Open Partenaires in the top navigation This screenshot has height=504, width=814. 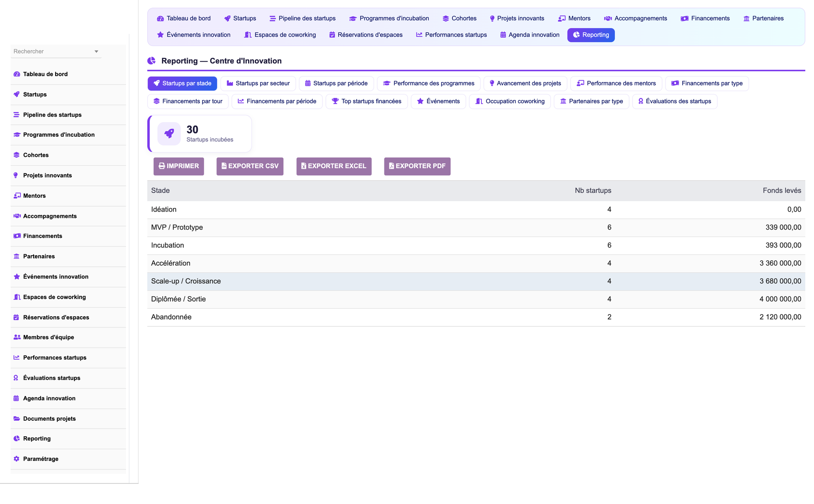click(x=763, y=18)
